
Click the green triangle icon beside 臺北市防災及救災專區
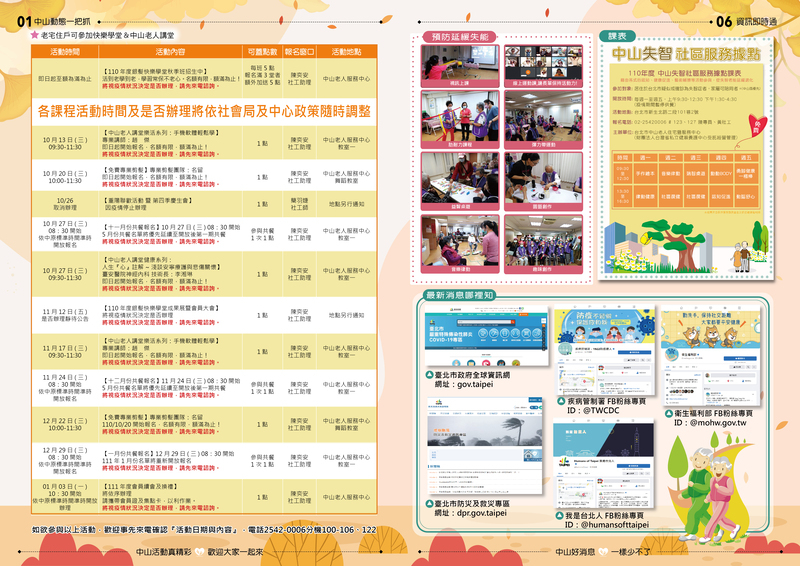pyautogui.click(x=431, y=502)
